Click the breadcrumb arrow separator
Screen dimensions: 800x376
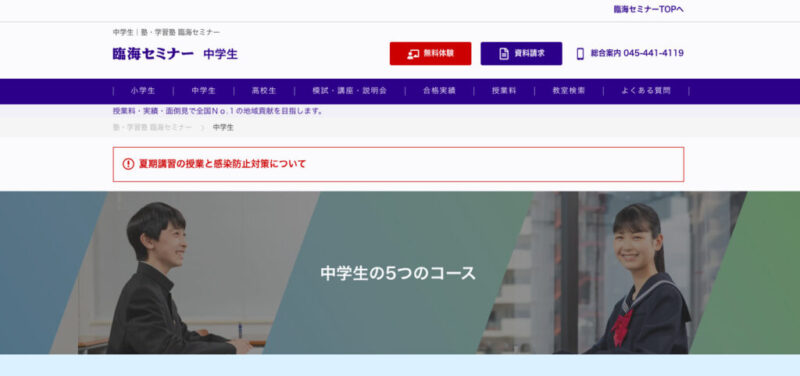click(203, 128)
